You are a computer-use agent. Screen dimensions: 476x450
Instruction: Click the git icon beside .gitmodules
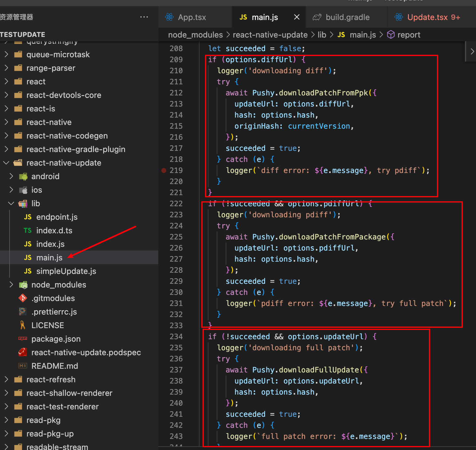pyautogui.click(x=23, y=298)
